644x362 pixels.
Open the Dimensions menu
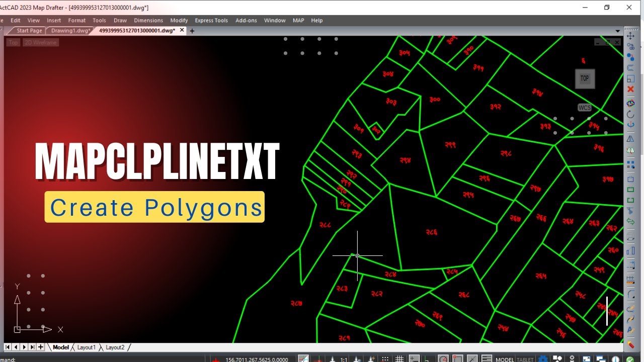click(x=148, y=20)
